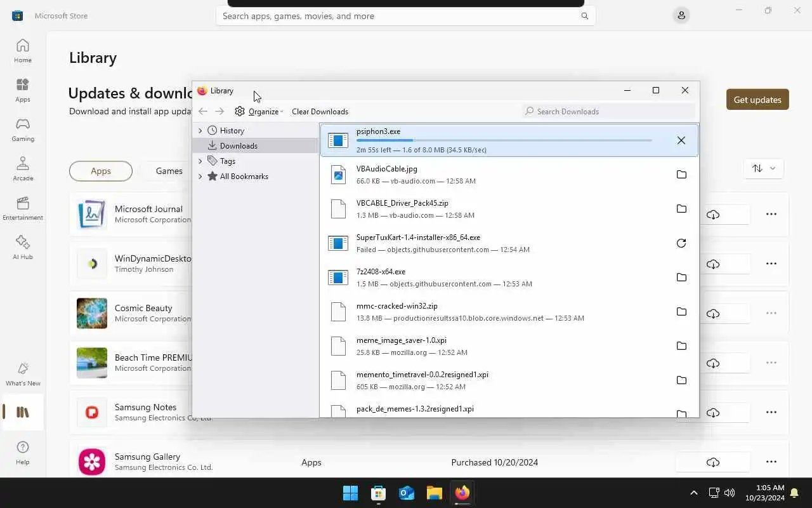Select pack_de_memes-1.3.2resigned1.xpi entry
This screenshot has height=508, width=812.
tap(415, 409)
